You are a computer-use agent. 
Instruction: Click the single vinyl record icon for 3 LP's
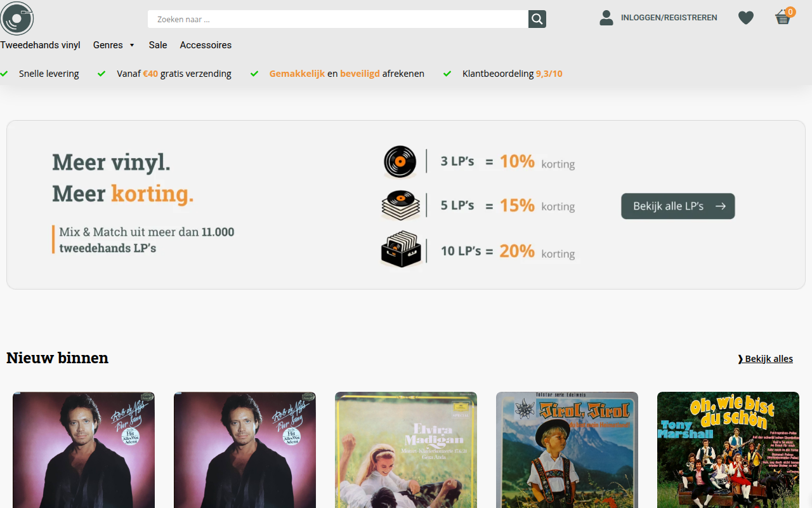[x=400, y=162]
